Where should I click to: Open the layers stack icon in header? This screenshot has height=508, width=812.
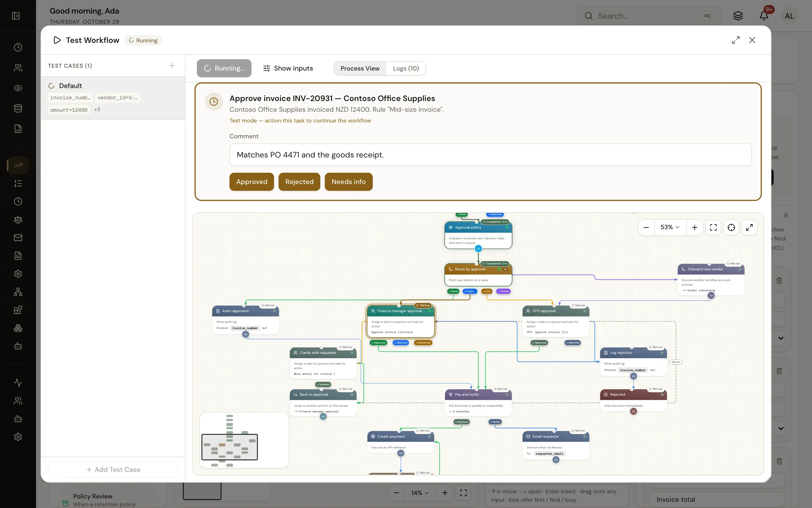(738, 16)
